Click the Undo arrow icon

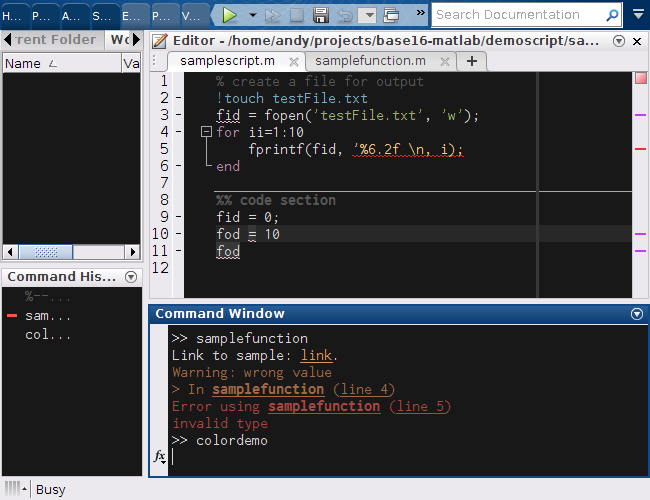[x=345, y=16]
